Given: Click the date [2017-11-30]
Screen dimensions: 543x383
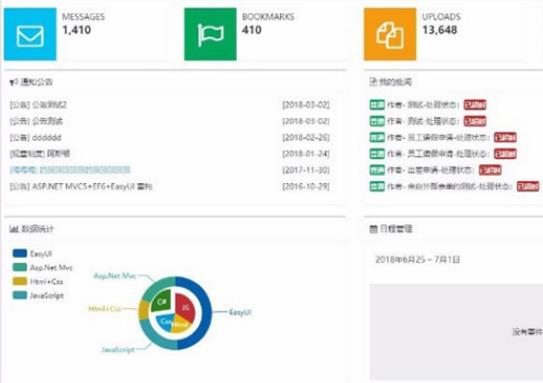Looking at the screenshot, I should pos(306,170).
